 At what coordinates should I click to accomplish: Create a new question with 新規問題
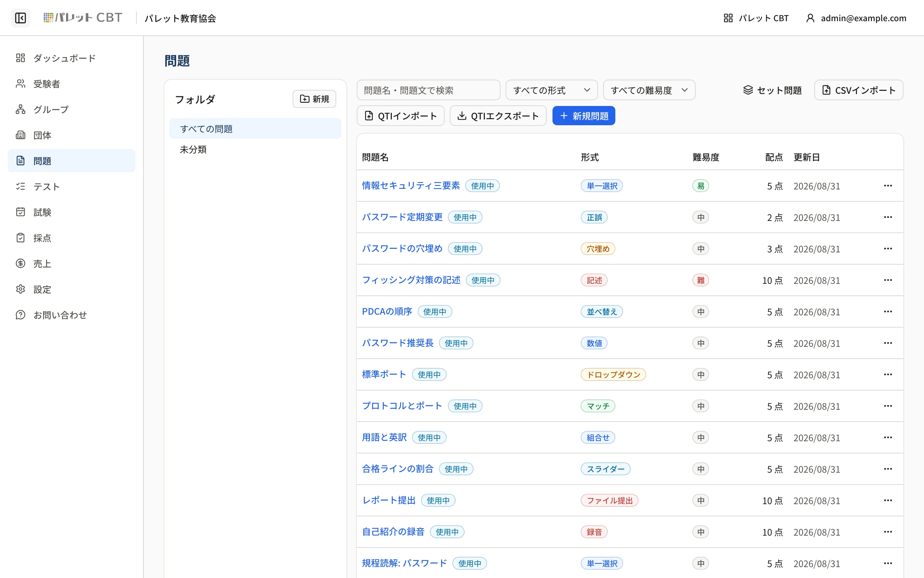coord(583,116)
